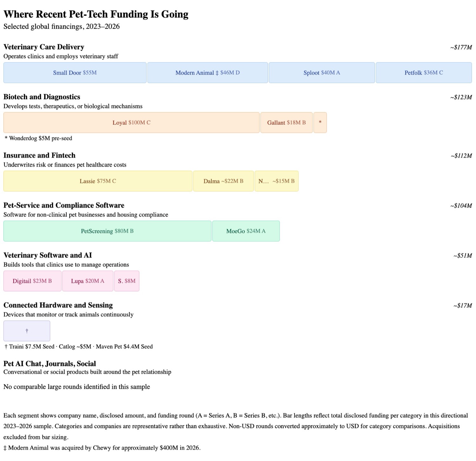Click Pet AI Chat, Journals, Social heading
This screenshot has width=476, height=461.
click(x=50, y=364)
